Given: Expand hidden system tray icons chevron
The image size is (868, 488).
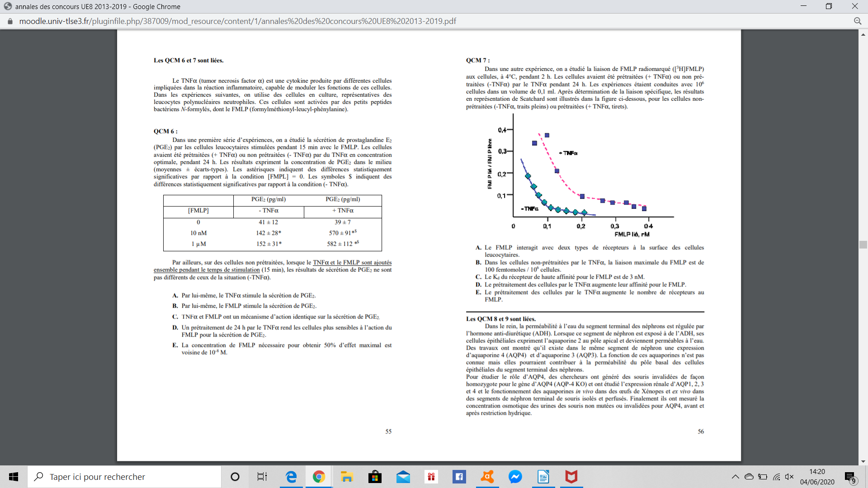Looking at the screenshot, I should click(x=735, y=477).
